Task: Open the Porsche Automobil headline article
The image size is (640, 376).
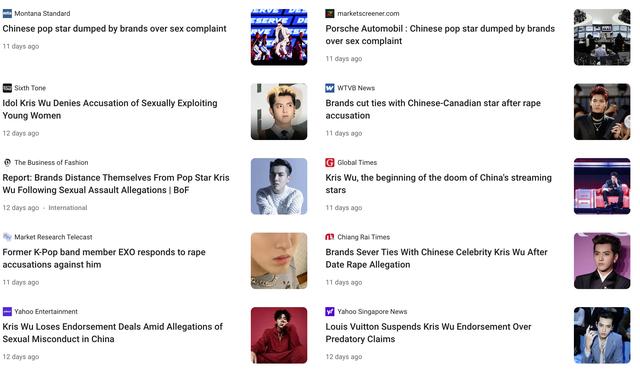Action: [440, 35]
